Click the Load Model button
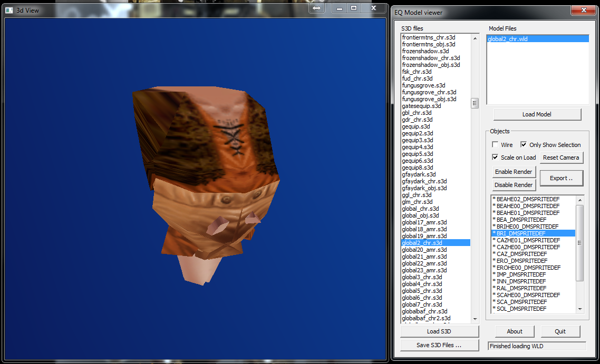The height and width of the screenshot is (364, 600). pyautogui.click(x=537, y=114)
